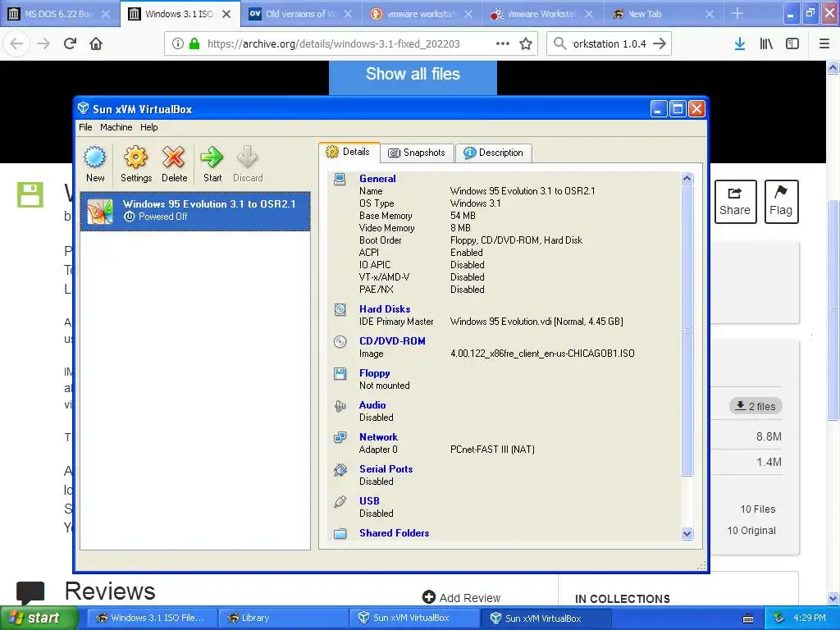
Task: Open the VirtualBox Machine menu
Action: [116, 127]
